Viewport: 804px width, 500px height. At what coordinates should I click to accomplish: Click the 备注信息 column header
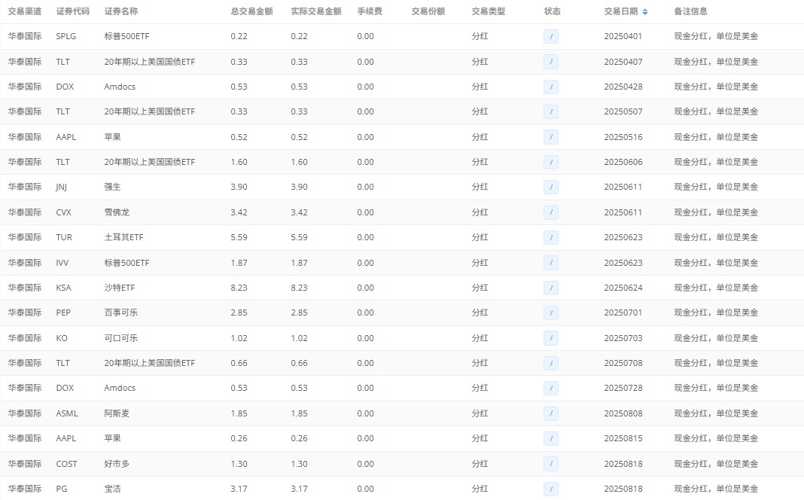click(x=691, y=11)
